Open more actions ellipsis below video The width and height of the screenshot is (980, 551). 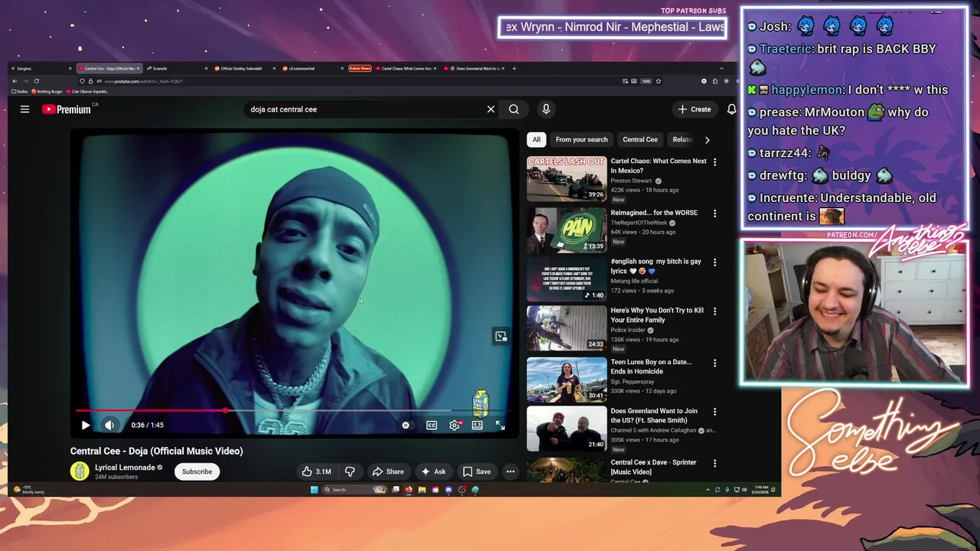pos(510,471)
